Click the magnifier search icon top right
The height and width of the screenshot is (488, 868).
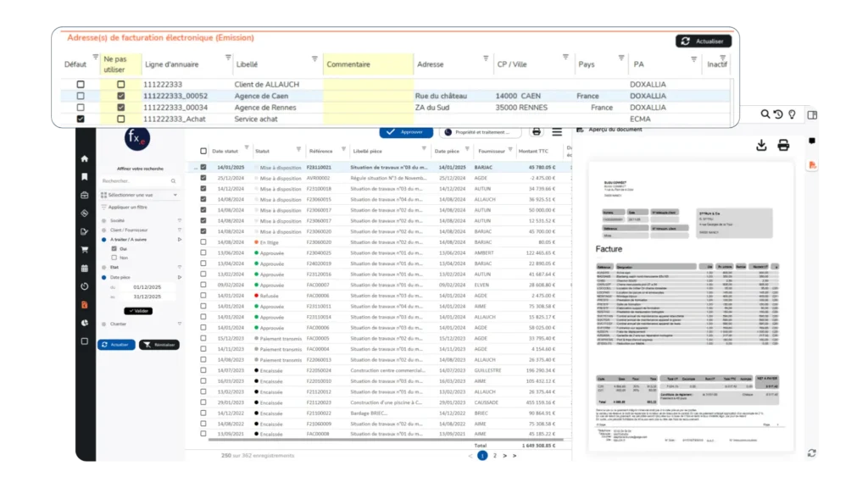click(765, 114)
